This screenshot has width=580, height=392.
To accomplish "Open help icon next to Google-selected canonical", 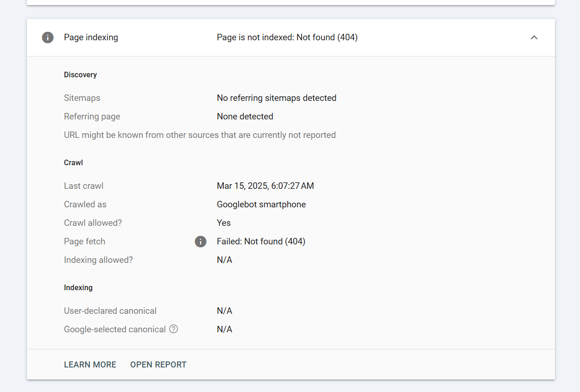I will point(174,329).
